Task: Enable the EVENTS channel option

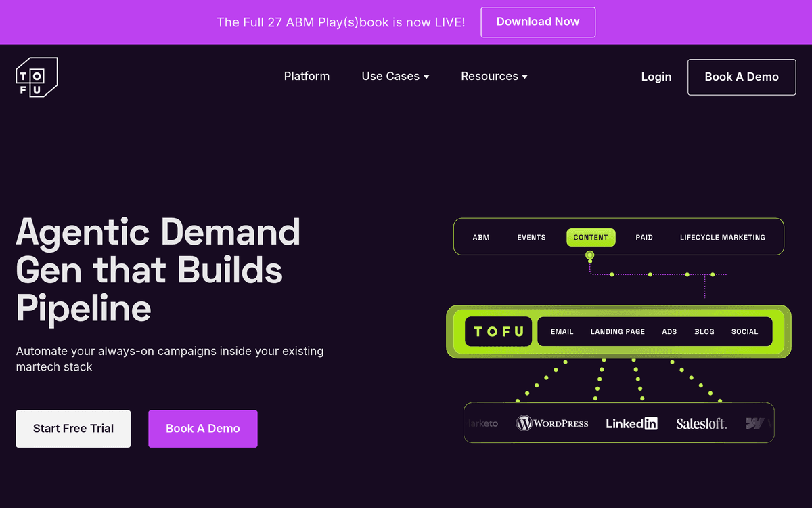Action: [531, 237]
